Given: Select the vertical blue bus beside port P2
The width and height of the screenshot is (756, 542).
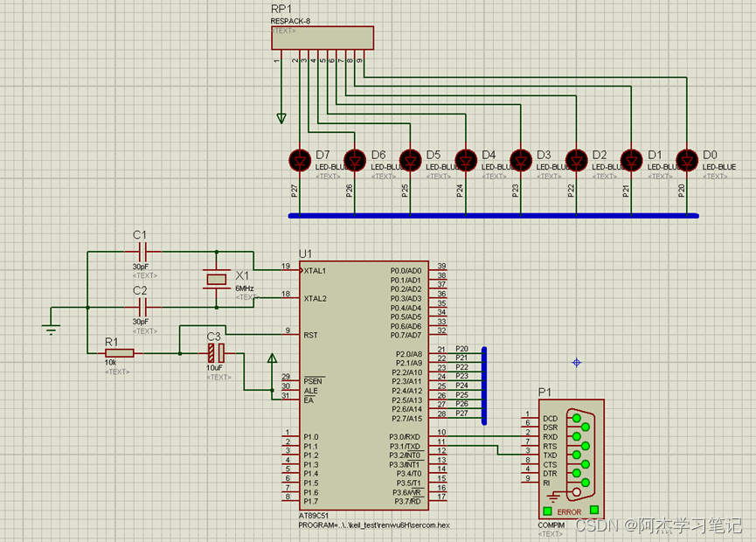Looking at the screenshot, I should click(484, 382).
